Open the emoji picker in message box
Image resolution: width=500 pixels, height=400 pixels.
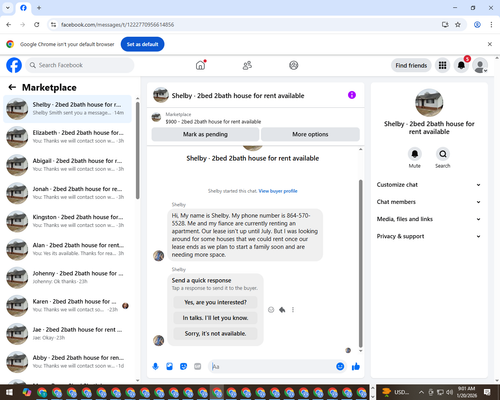point(340,367)
